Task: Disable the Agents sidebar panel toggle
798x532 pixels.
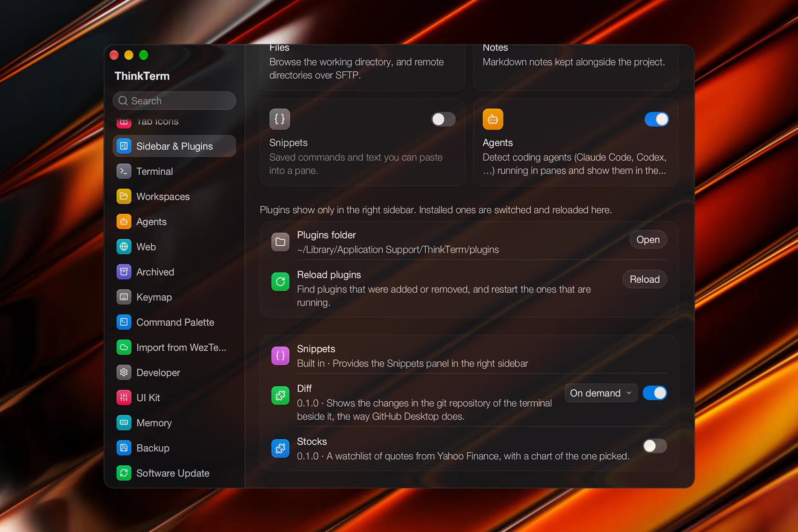Action: tap(657, 119)
